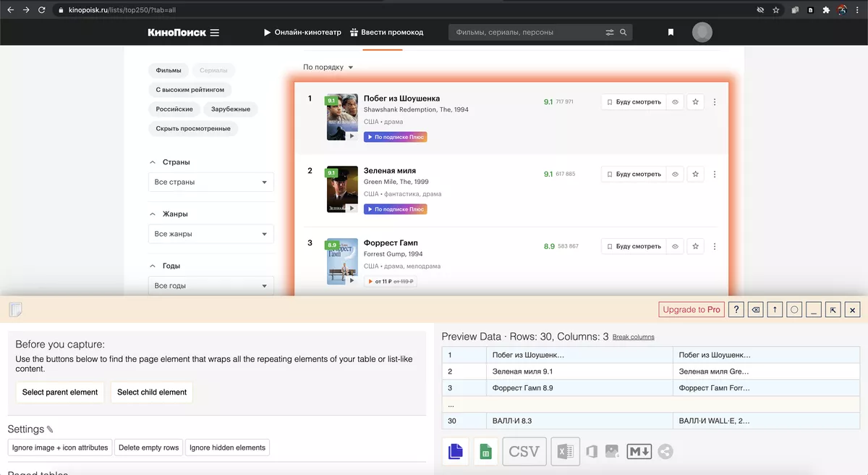Open Kinopoisk hamburger menu
This screenshot has width=868, height=475.
click(214, 33)
